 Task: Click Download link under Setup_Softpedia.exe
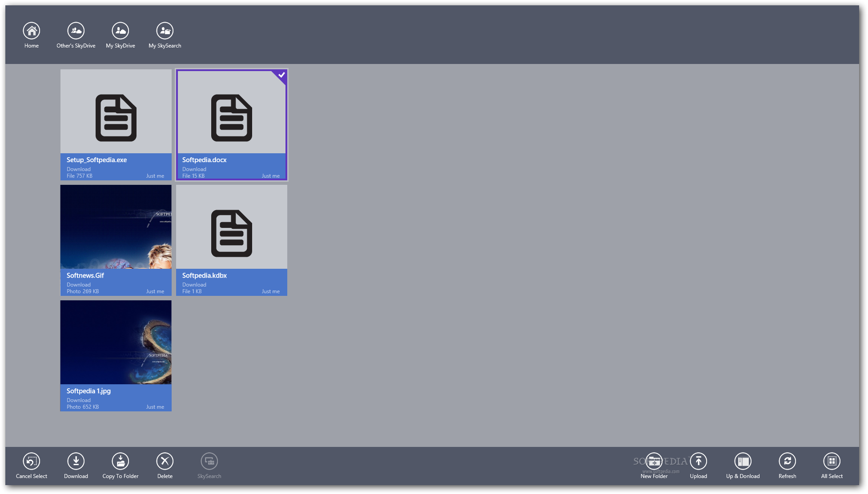click(79, 169)
